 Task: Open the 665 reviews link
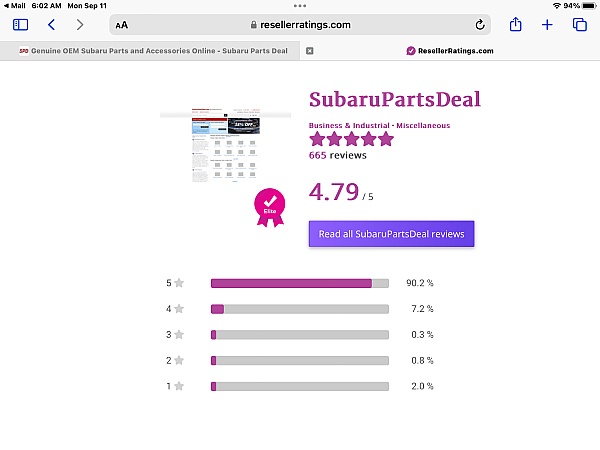(x=338, y=155)
